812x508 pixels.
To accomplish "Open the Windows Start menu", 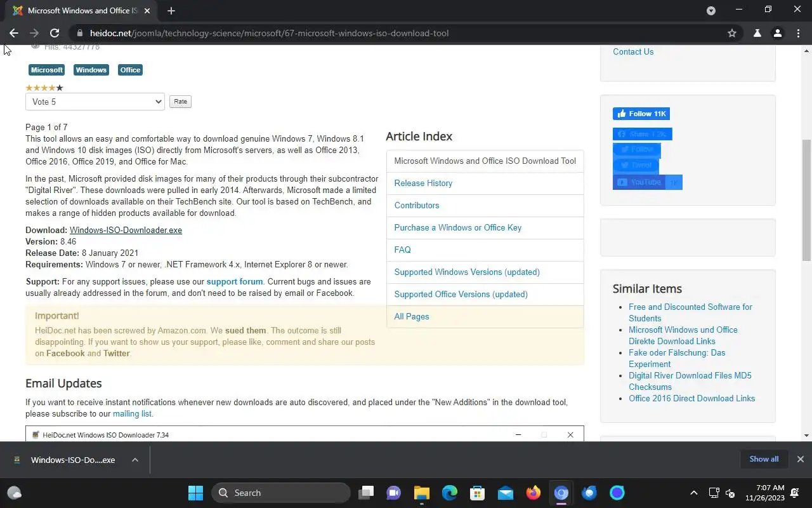I will [195, 493].
